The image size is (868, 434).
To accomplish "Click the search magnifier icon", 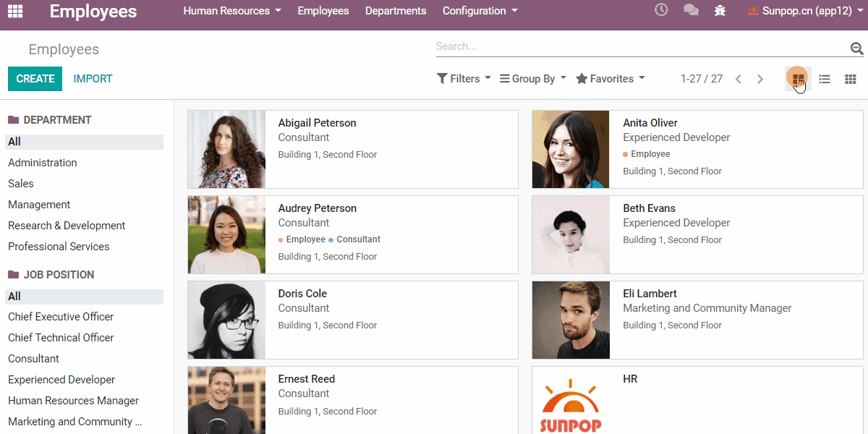I will (856, 48).
